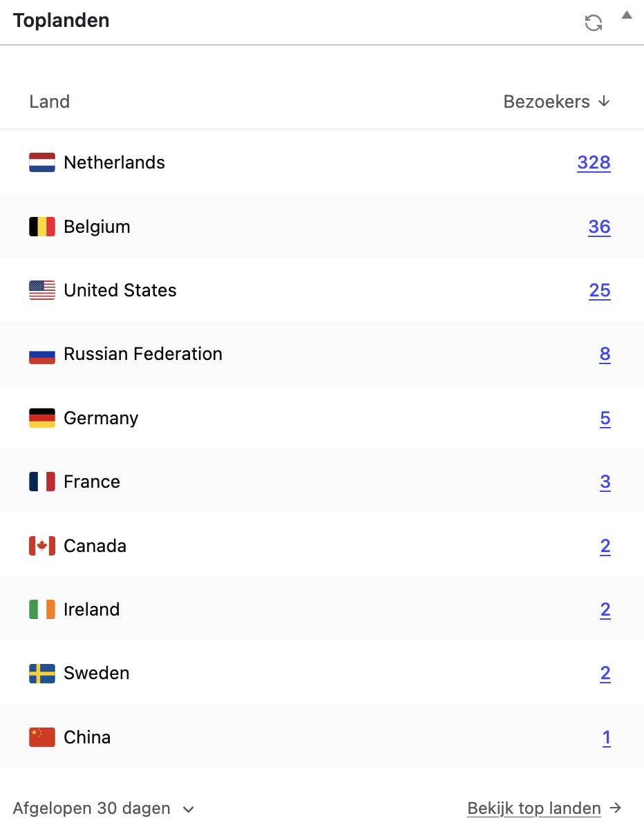Screen dimensions: 644x836
Task: Click the Canada flag icon
Action: tap(42, 546)
